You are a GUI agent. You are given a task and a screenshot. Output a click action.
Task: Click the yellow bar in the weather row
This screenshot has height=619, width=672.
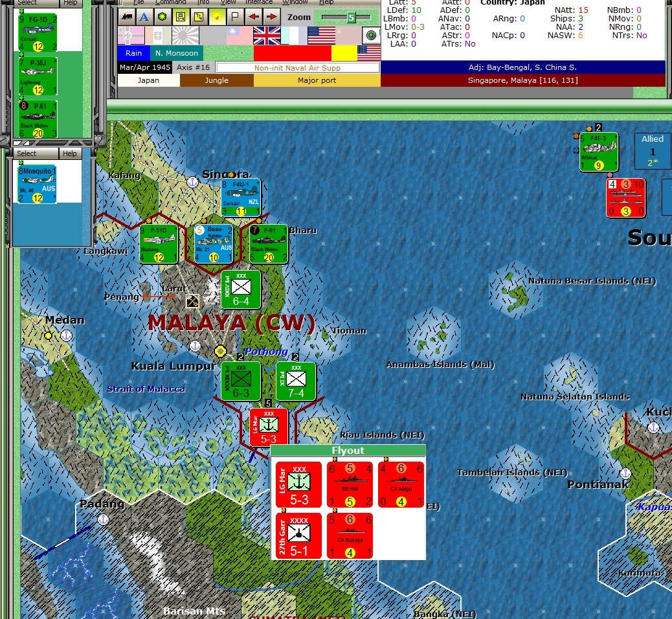344,53
